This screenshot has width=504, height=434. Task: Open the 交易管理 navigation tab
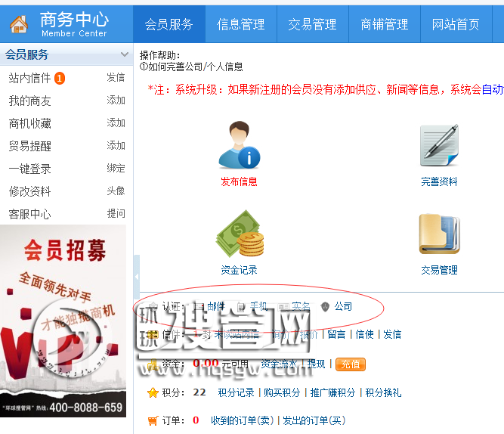click(312, 24)
